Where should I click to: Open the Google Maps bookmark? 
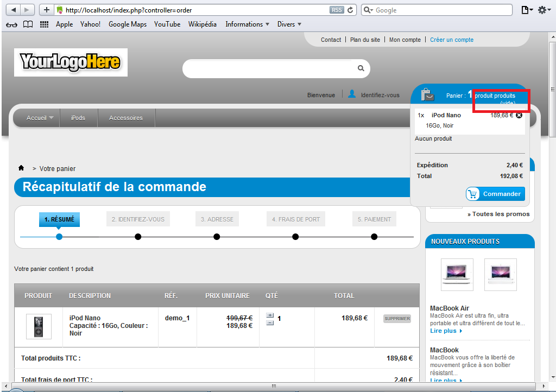(128, 24)
